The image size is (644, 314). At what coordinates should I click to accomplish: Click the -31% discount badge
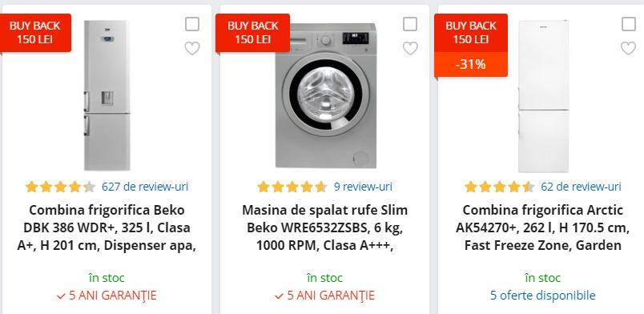471,65
